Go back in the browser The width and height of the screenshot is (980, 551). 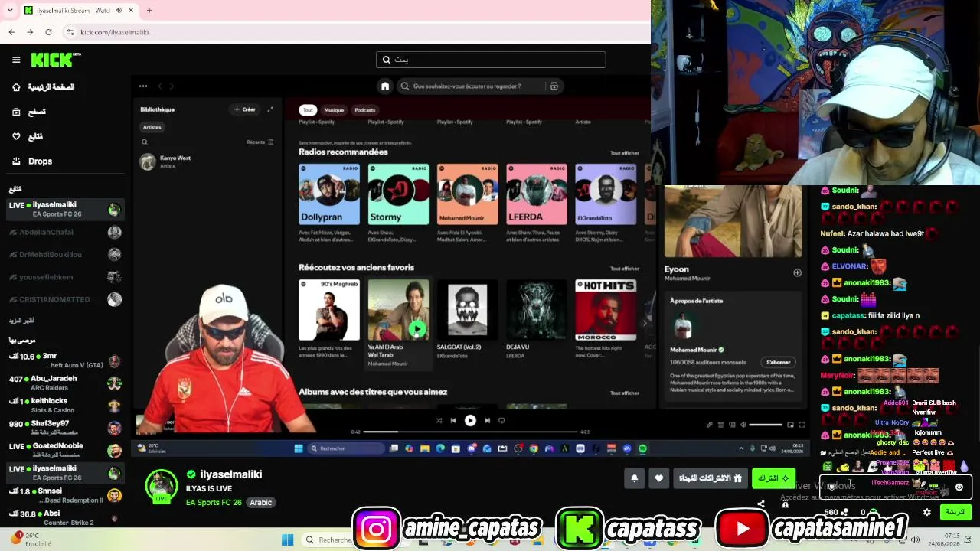click(x=11, y=32)
